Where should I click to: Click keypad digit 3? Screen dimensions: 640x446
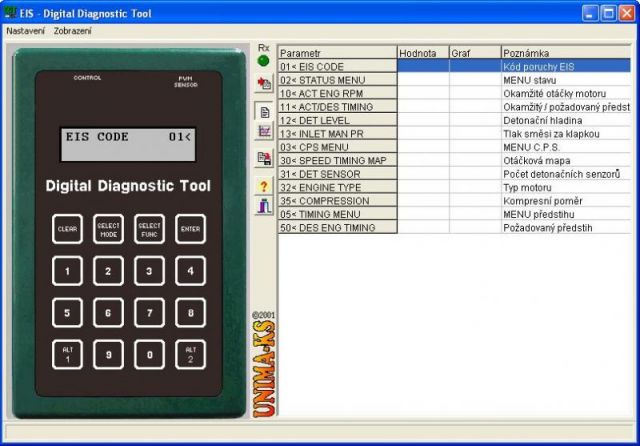coord(149,271)
